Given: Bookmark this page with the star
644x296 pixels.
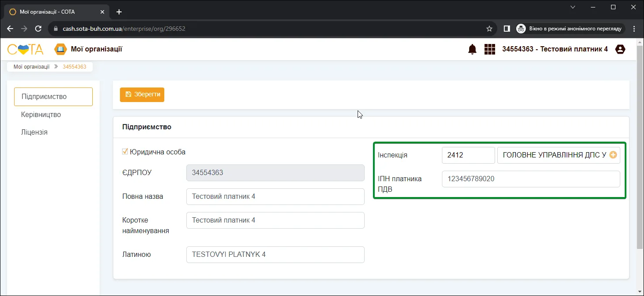Looking at the screenshot, I should 489,29.
